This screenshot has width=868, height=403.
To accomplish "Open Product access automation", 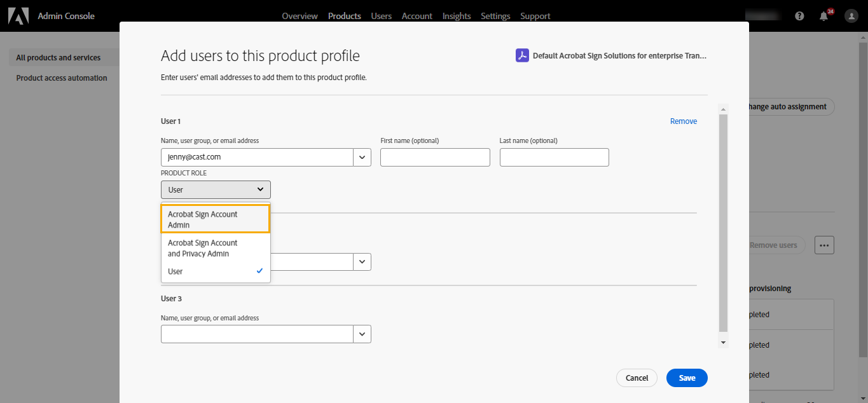I will click(x=62, y=78).
